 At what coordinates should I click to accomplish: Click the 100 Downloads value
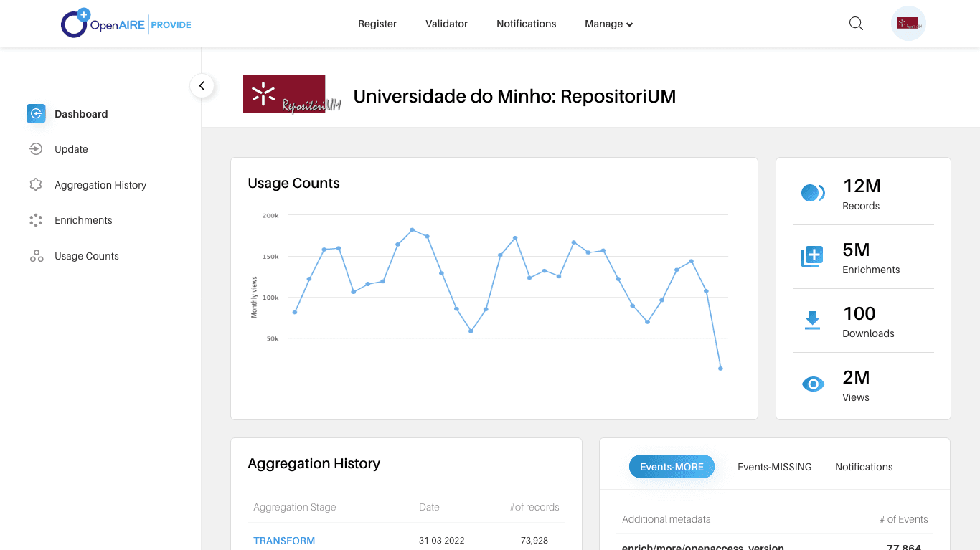point(859,314)
